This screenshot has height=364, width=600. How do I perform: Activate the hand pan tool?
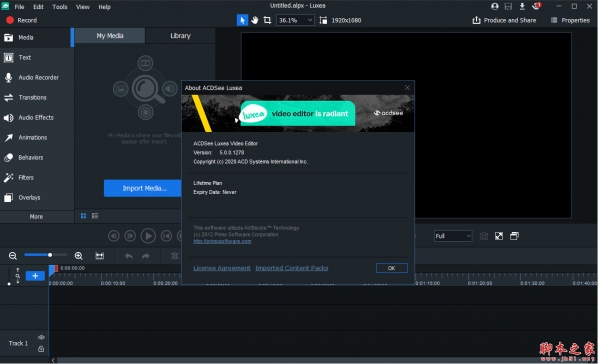tap(255, 20)
